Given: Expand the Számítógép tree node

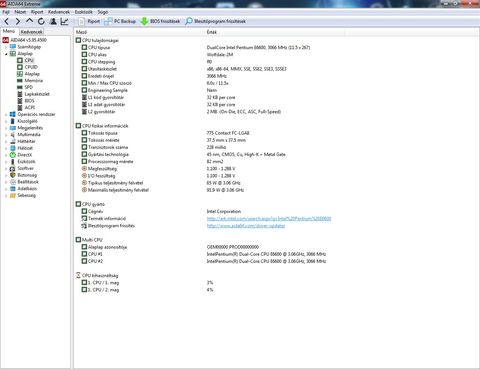Looking at the screenshot, I should [6, 47].
